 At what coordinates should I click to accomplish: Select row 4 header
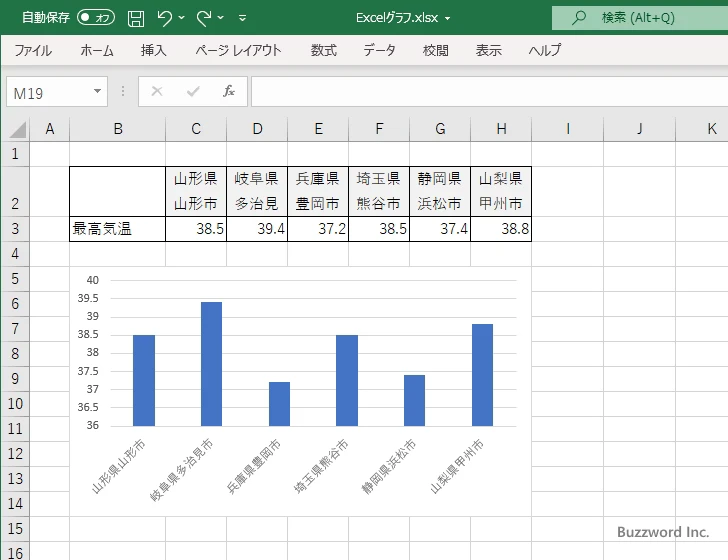(x=15, y=254)
